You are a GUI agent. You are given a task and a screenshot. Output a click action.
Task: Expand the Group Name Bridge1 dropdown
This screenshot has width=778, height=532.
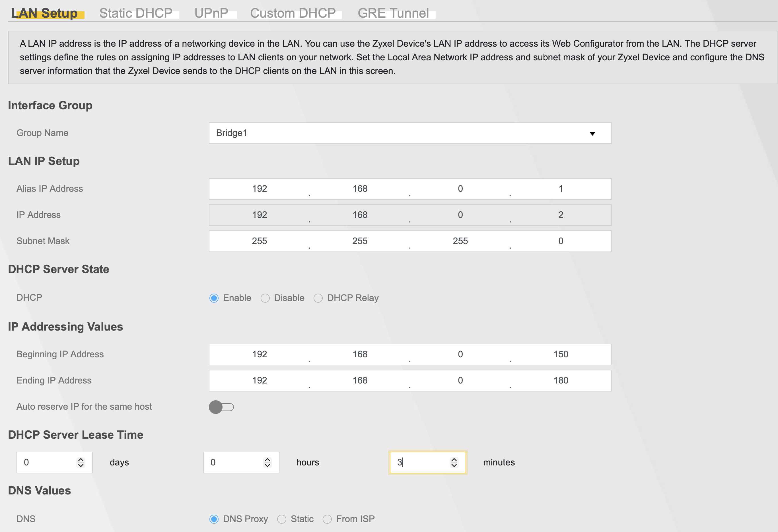tap(410, 133)
